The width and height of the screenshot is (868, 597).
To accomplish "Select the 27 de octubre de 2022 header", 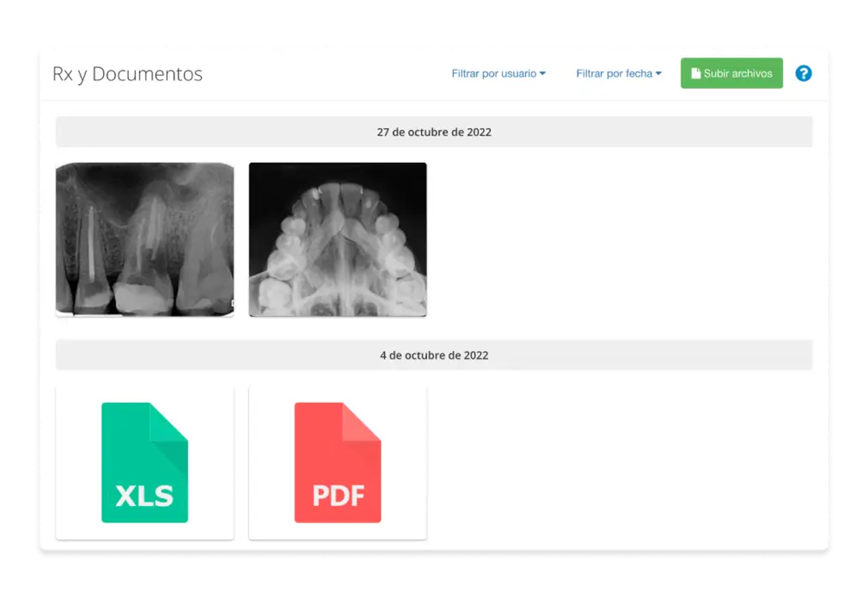I will pos(434,132).
